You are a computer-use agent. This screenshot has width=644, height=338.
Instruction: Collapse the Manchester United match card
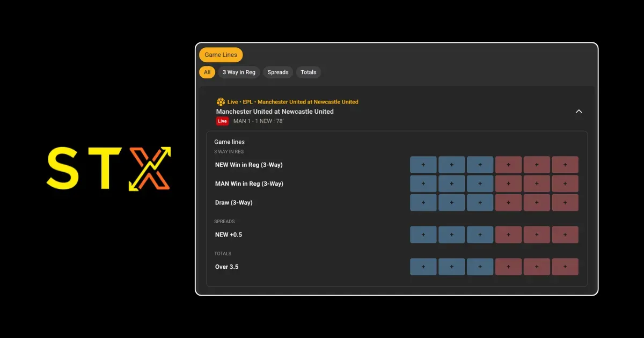point(579,111)
